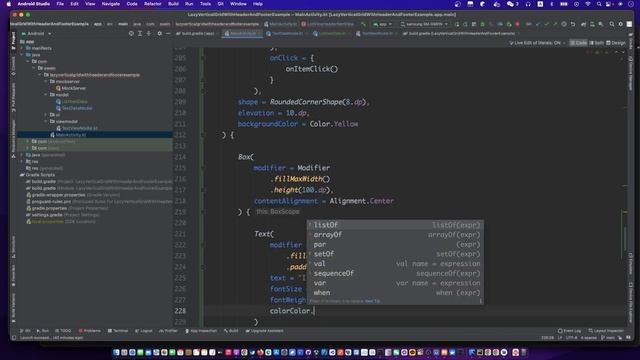The image size is (640, 360).
Task: Open the Edit menu
Action: coord(74,4)
